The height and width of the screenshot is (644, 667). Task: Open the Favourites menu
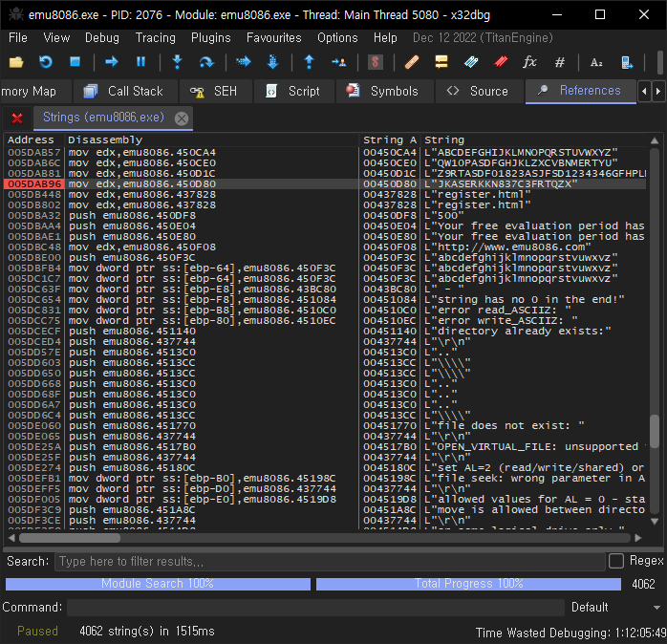click(x=274, y=38)
